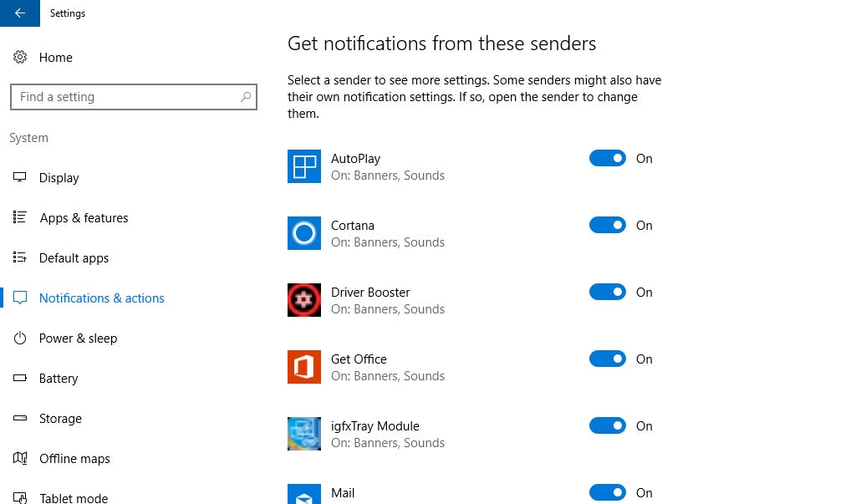856x504 pixels.
Task: Disable igfxTray Module notifications toggle
Action: [608, 426]
